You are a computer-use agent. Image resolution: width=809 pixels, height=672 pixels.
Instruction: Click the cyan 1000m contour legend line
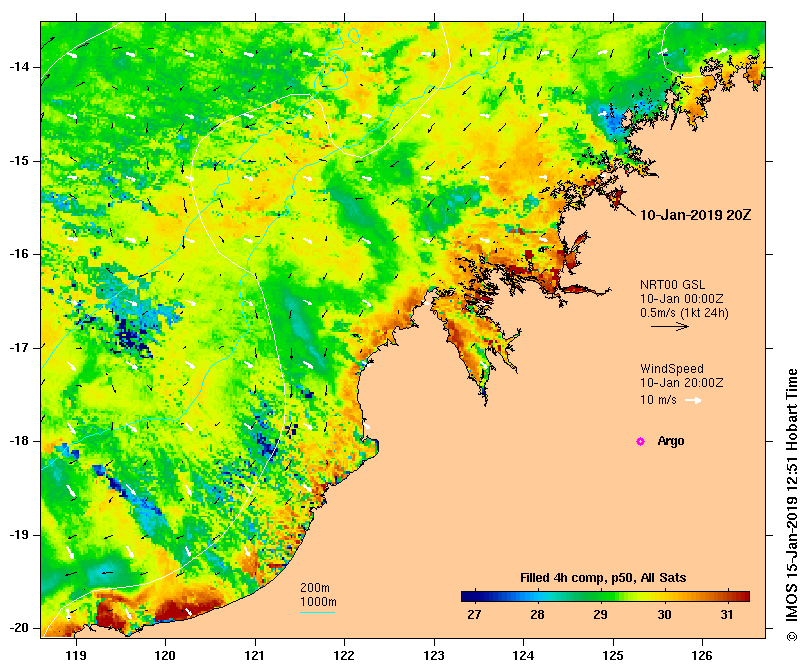click(318, 613)
